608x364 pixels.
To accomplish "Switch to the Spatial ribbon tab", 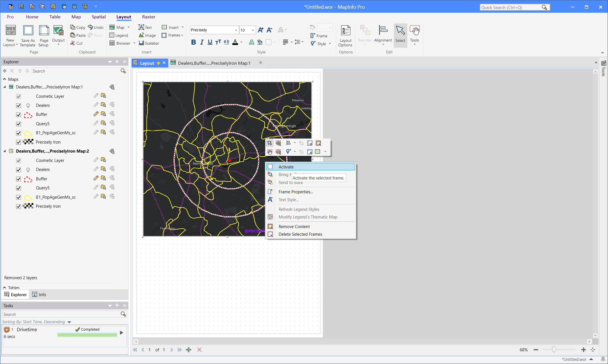I will (x=99, y=17).
